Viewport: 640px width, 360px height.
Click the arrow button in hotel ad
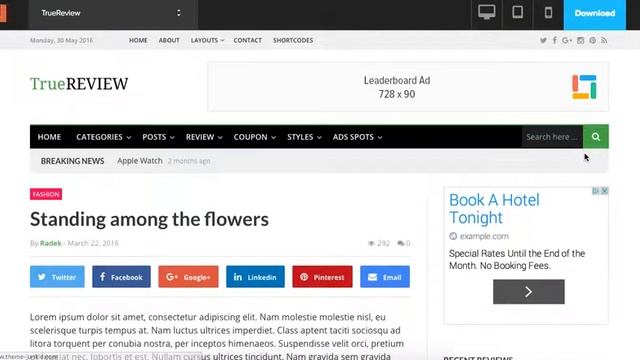[x=529, y=291]
